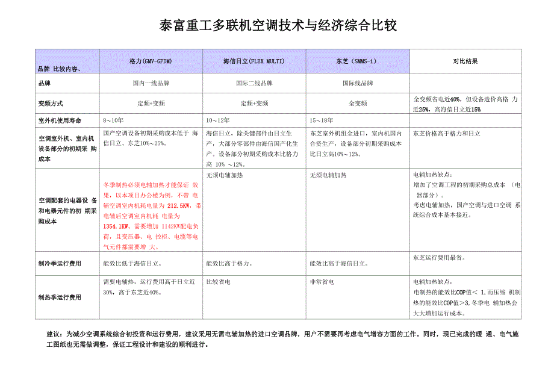Click the document title 泰富重工多联机空调技术与经济综合比较
554x392 pixels.
point(277,25)
